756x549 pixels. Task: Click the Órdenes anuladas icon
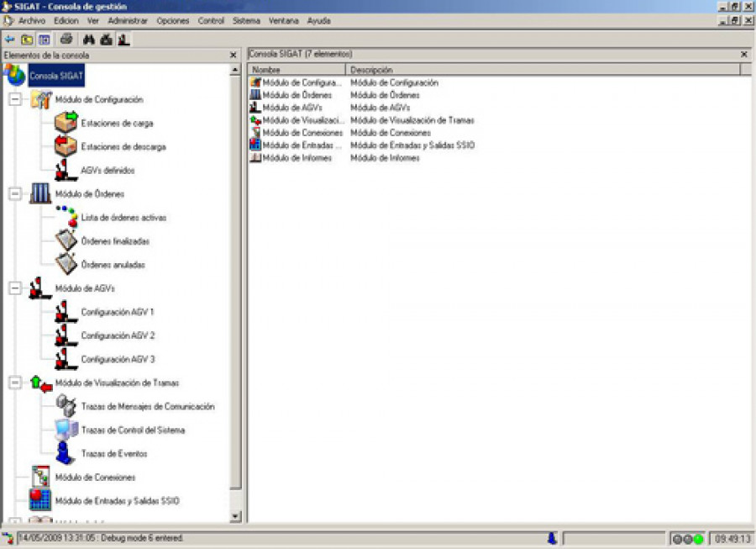pyautogui.click(x=66, y=264)
